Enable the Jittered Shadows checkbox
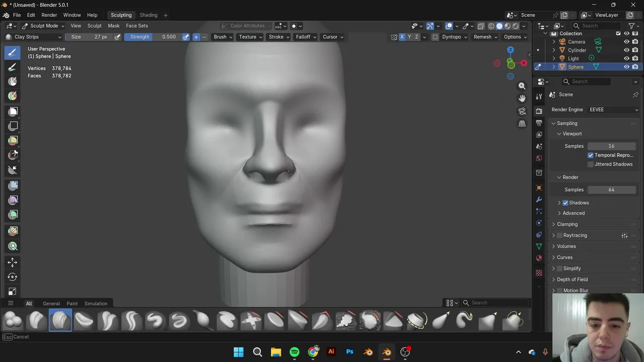 (591, 164)
